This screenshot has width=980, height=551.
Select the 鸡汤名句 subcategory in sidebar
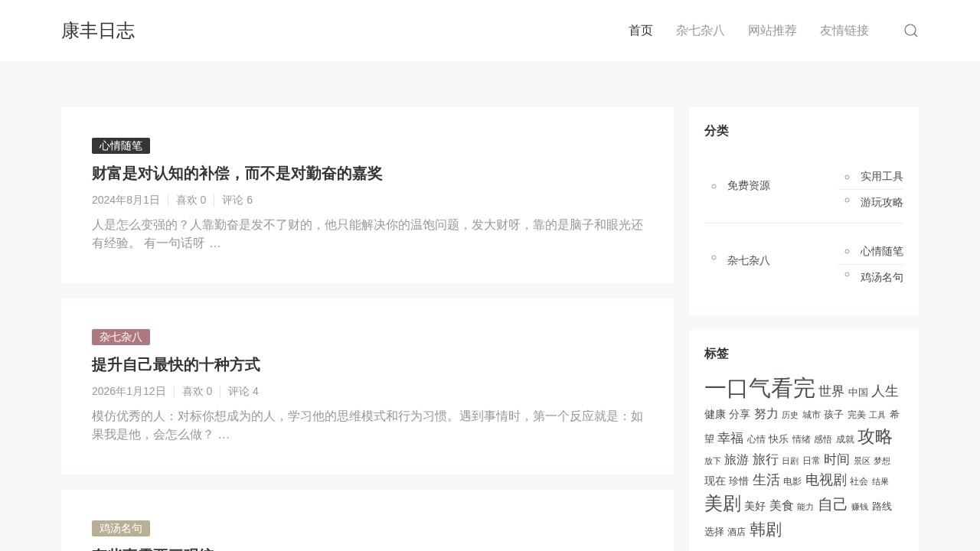(881, 278)
